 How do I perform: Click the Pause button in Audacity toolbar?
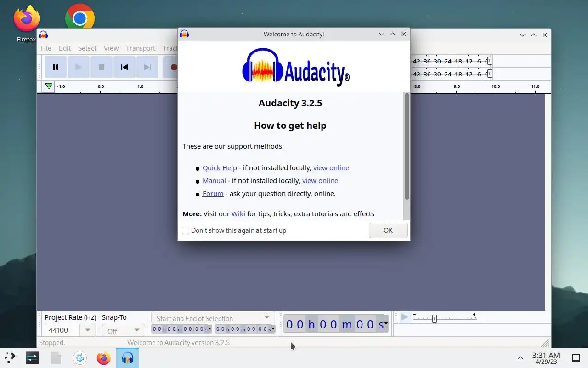click(x=56, y=67)
